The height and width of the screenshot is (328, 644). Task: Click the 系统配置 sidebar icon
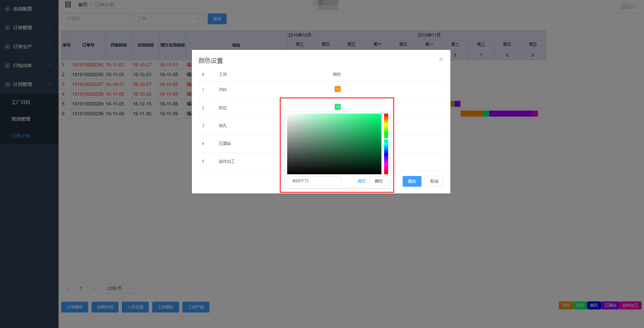coord(7,9)
